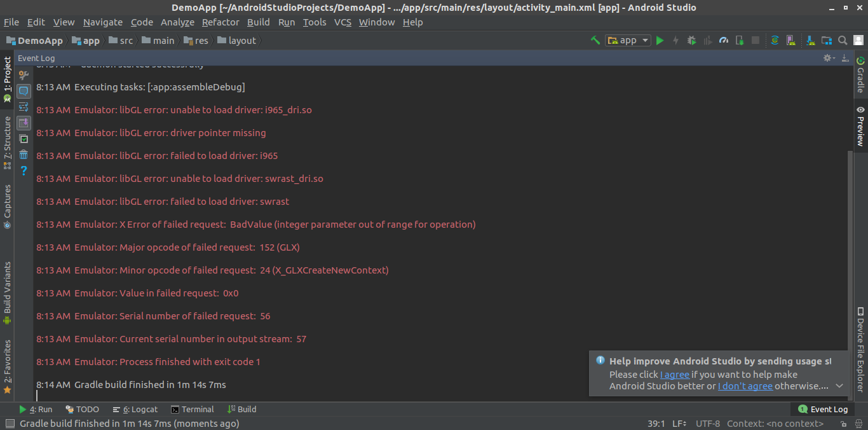Expand the usage statistics notification chevron

pyautogui.click(x=839, y=386)
